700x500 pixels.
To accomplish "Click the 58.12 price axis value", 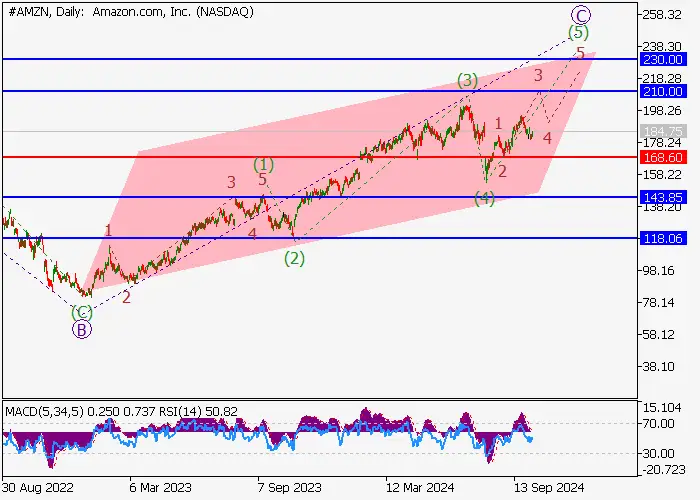I will [x=659, y=334].
